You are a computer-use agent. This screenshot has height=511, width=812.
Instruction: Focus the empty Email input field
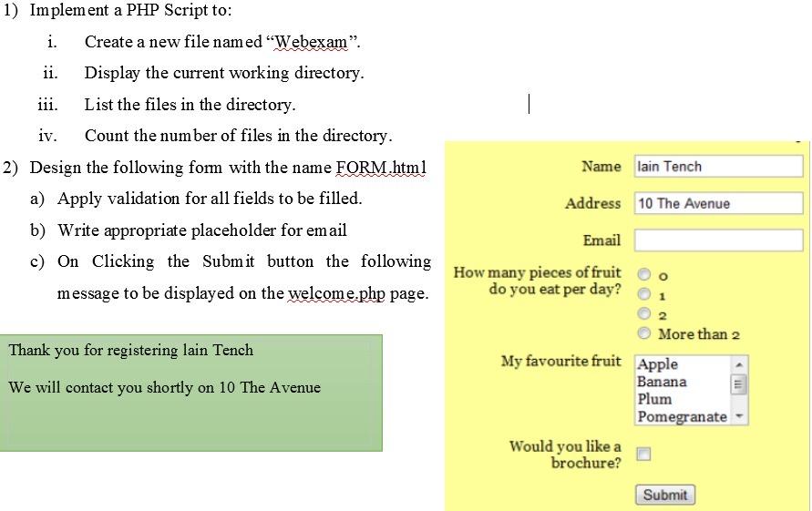tap(718, 240)
